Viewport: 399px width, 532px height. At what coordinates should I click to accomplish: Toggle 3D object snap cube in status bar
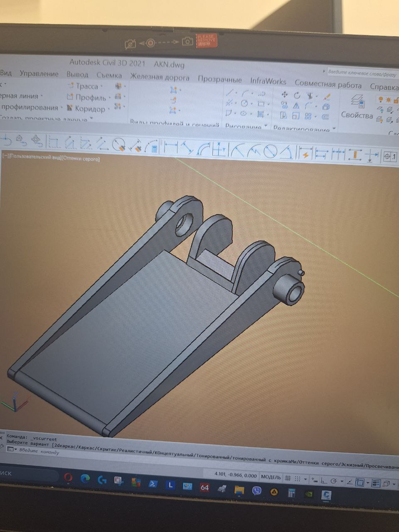pos(386,484)
